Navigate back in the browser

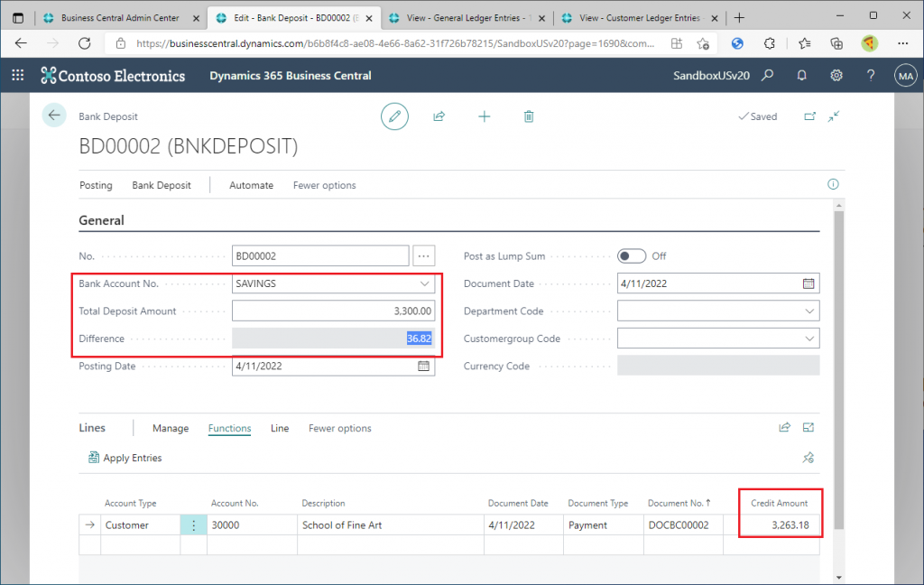(x=22, y=43)
